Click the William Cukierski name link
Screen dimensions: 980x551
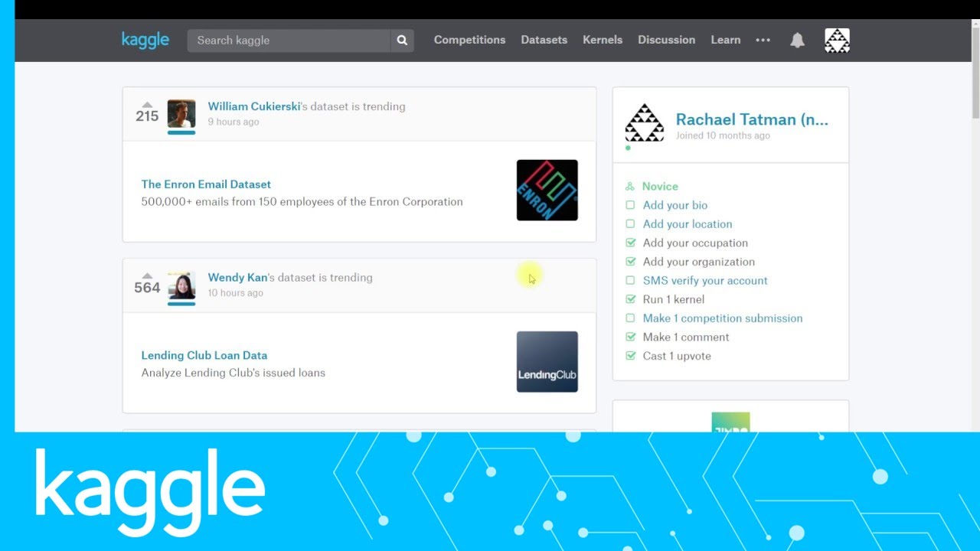point(253,106)
